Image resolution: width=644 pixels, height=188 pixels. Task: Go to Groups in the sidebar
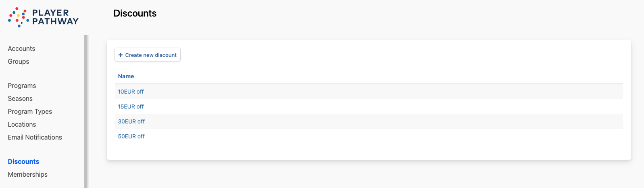(19, 61)
